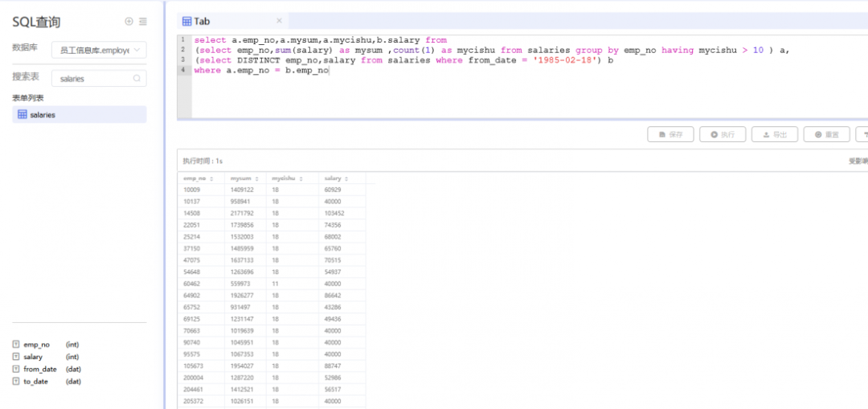This screenshot has height=409, width=868.
Task: Click line number 1 in the editor gutter
Action: [x=182, y=40]
